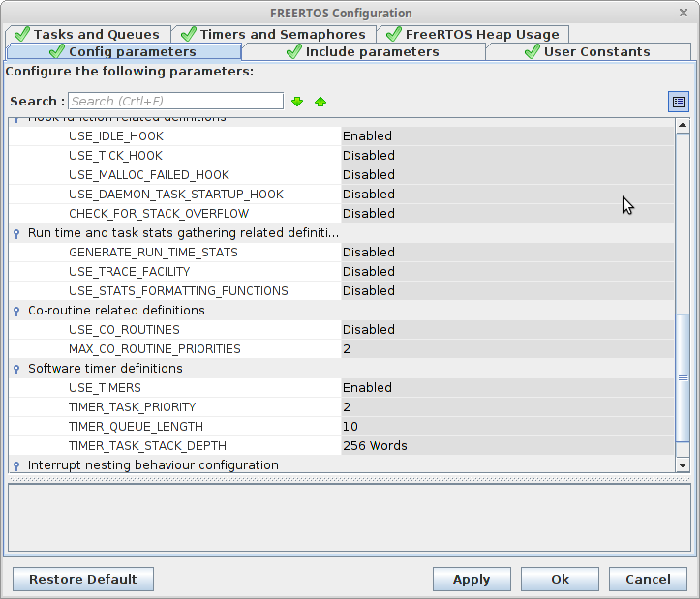Select the GENERATE_RUN_TIME_STATS parameter name
700x599 pixels.
[x=153, y=253]
